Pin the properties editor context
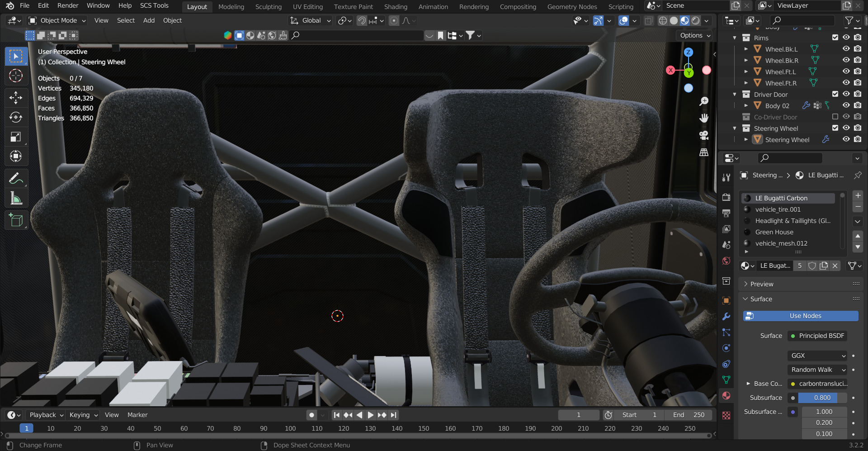The height and width of the screenshot is (451, 868). pos(858,175)
